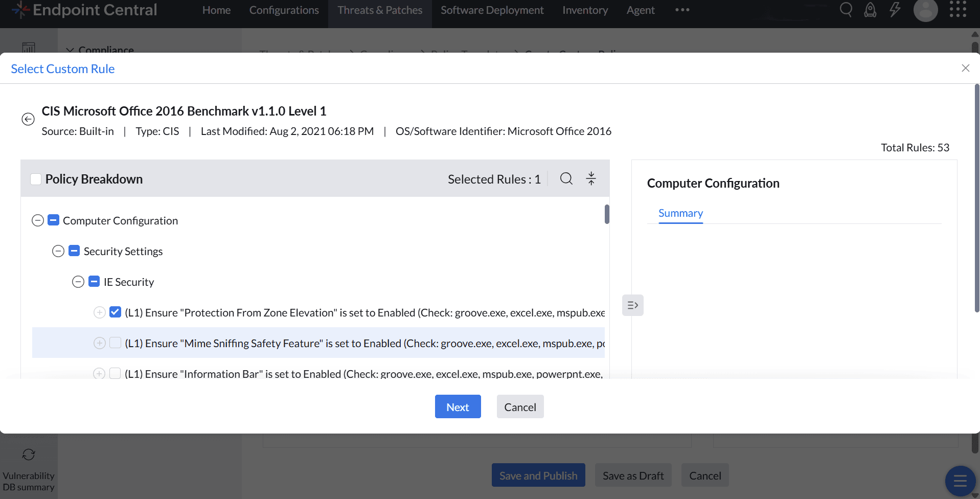The height and width of the screenshot is (499, 980).
Task: Open the apps grid launcher
Action: [958, 9]
